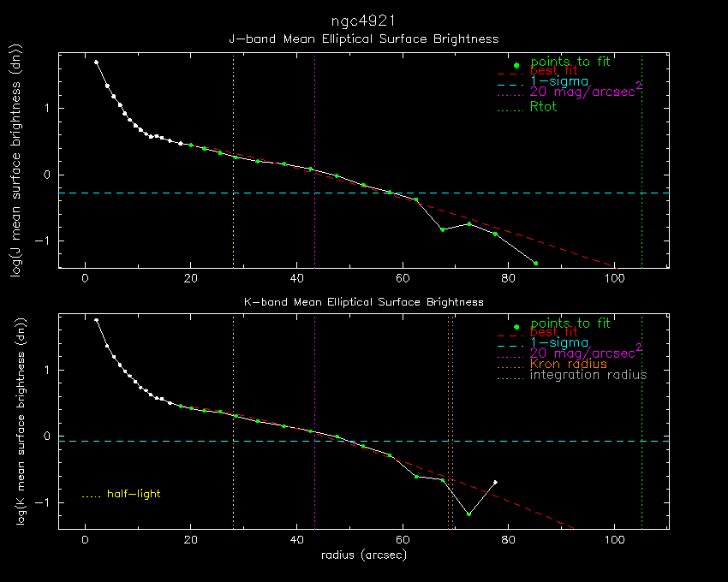Image resolution: width=728 pixels, height=582 pixels.
Task: Click the J-band Mean Elliptical Surface Brightness title
Action: point(363,39)
